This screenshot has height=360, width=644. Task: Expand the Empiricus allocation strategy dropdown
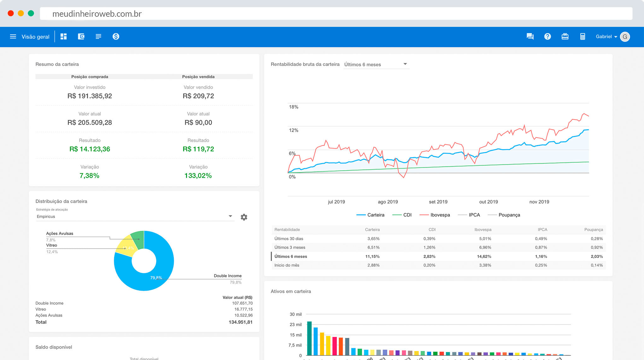click(x=135, y=216)
